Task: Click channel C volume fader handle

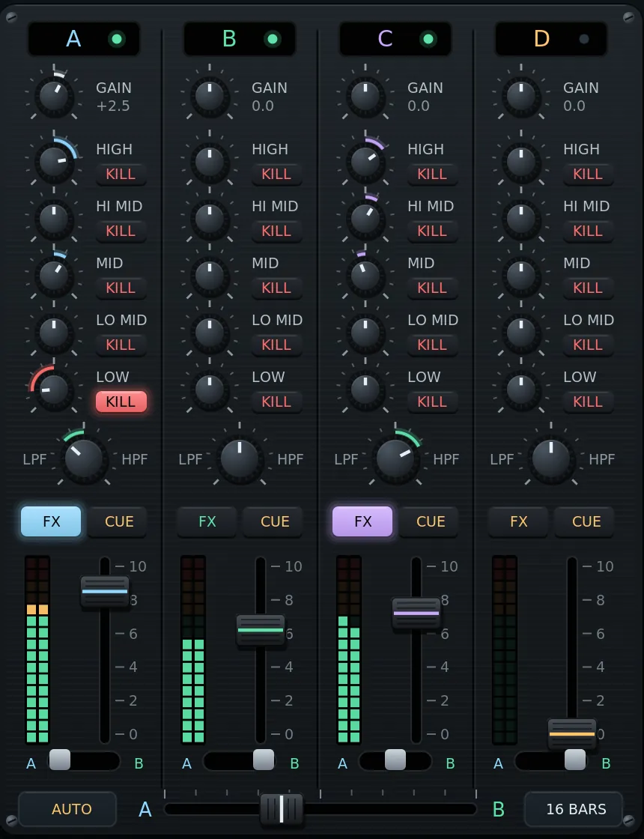Action: click(416, 614)
